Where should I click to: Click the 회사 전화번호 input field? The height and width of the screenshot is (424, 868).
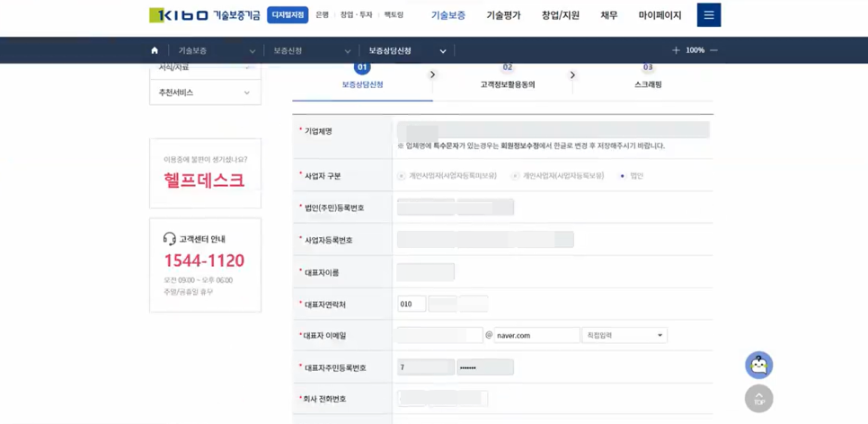(443, 399)
